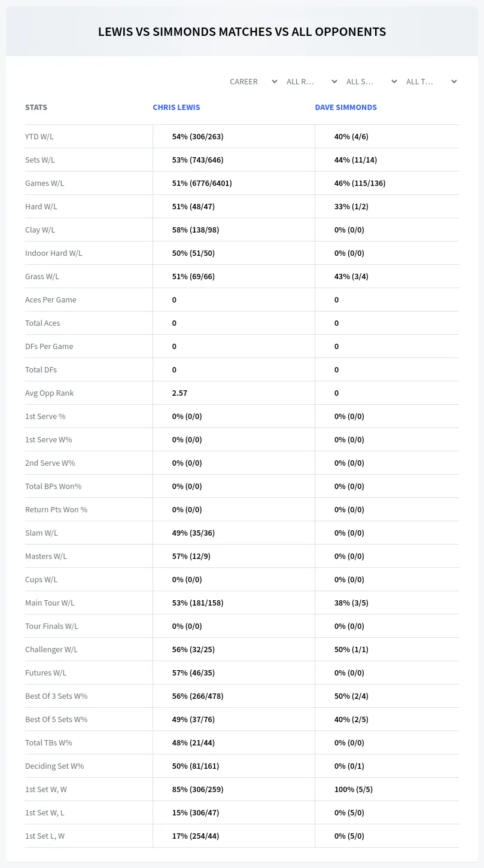Click Chris Lewis's Games W/L value 51% (6776/6401)

point(202,183)
